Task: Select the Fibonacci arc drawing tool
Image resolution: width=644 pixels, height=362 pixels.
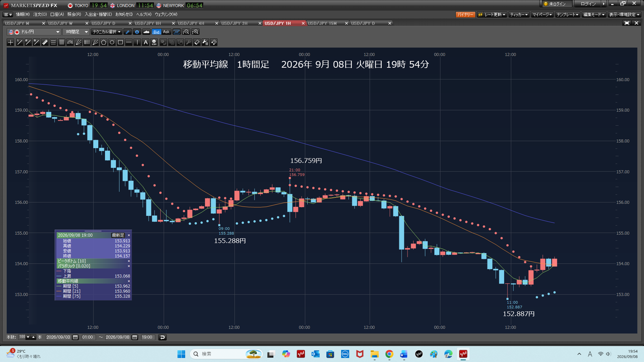Action: tap(70, 42)
